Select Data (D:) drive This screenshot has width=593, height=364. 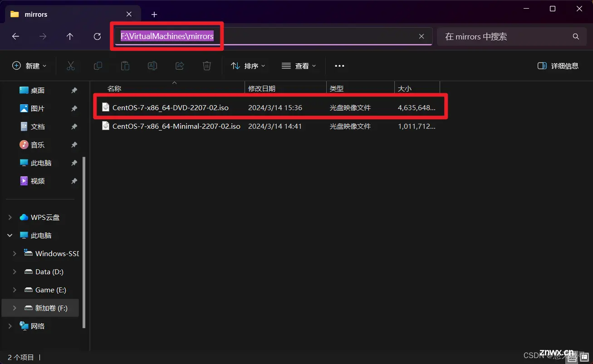(x=49, y=272)
